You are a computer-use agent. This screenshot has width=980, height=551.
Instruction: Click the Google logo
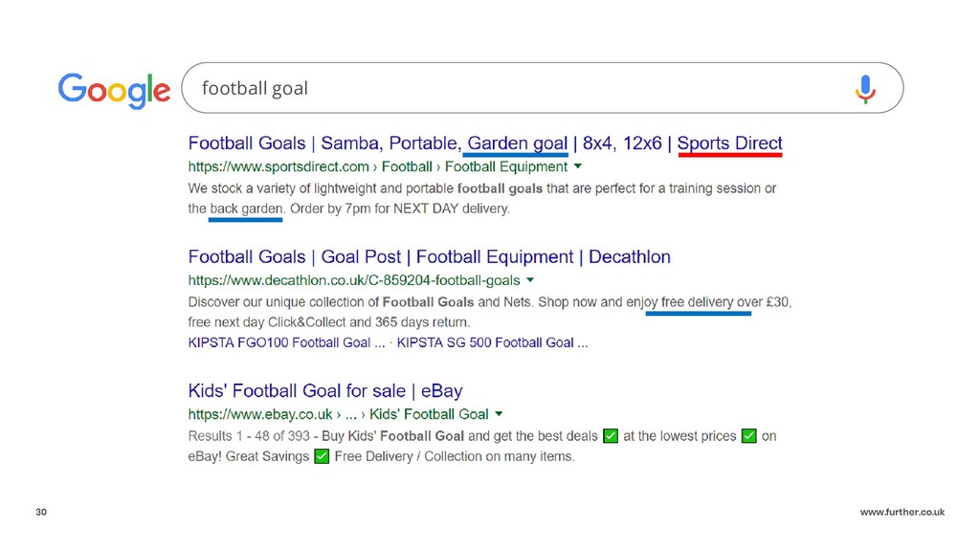(114, 90)
